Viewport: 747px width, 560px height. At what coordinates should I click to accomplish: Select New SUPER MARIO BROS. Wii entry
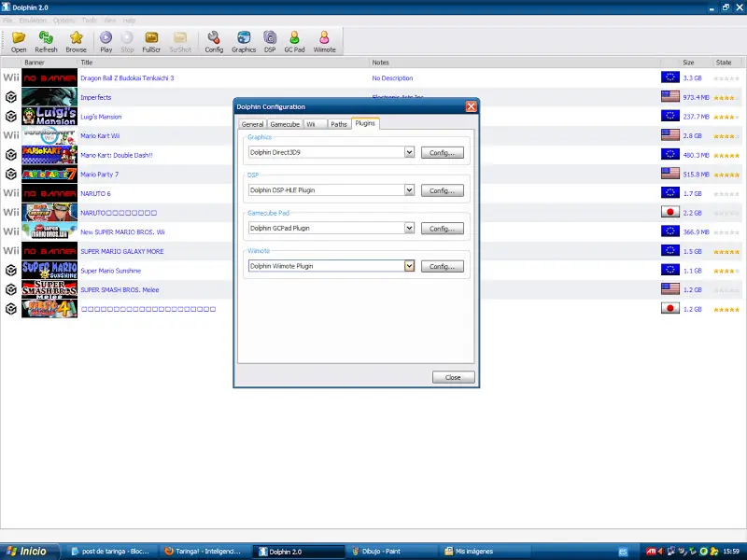(x=122, y=231)
